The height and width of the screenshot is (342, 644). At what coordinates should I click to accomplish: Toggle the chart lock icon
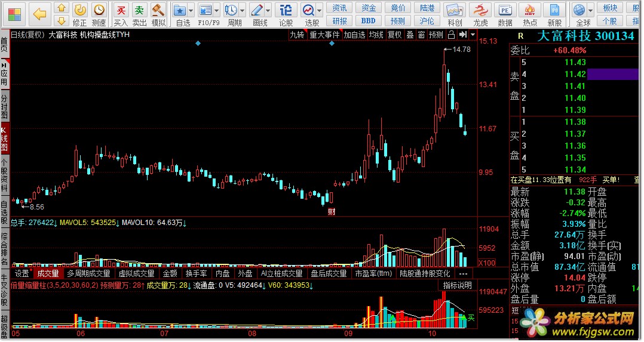(x=451, y=35)
